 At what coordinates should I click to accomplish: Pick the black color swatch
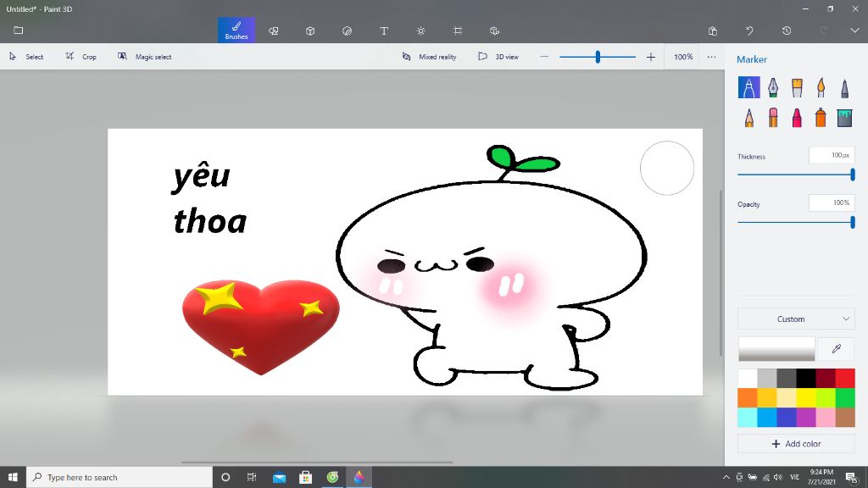click(x=806, y=379)
